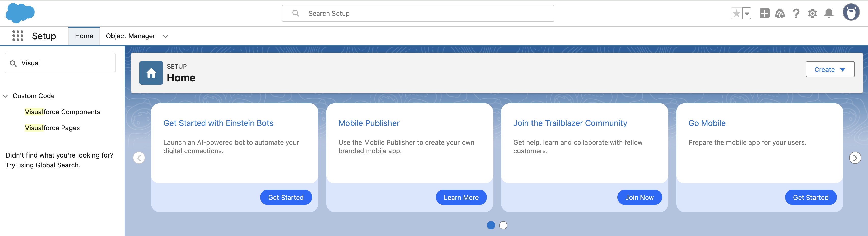Select the first carousel page indicator dot

click(x=491, y=225)
